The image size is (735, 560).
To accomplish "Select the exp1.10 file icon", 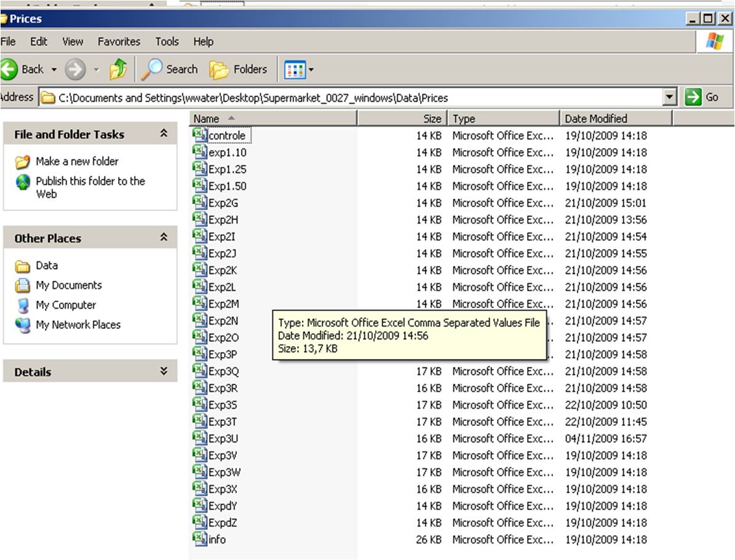I will coord(200,152).
